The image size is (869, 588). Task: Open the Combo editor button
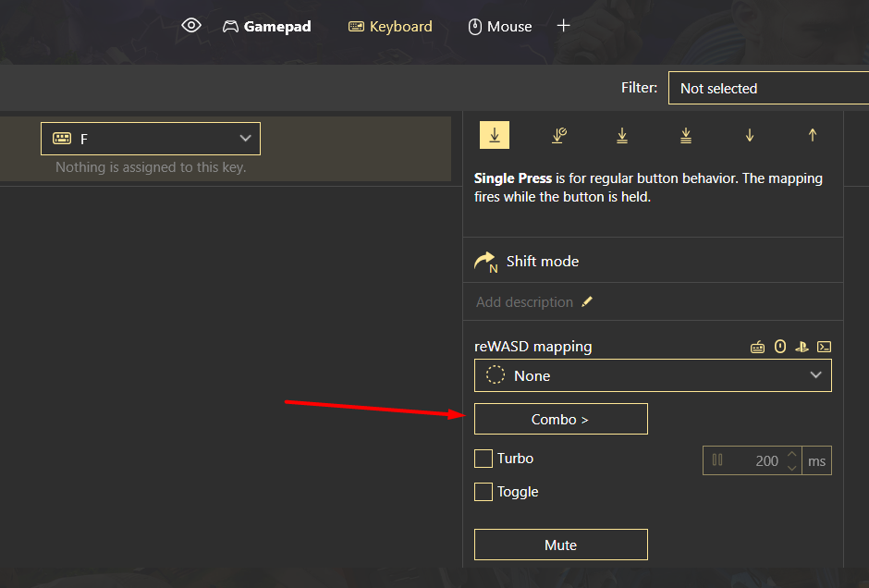[560, 419]
